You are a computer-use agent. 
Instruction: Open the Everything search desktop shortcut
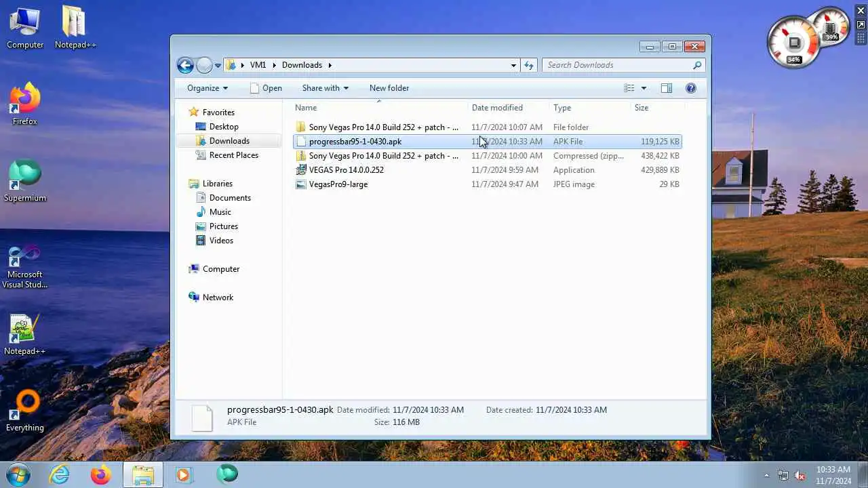click(25, 411)
